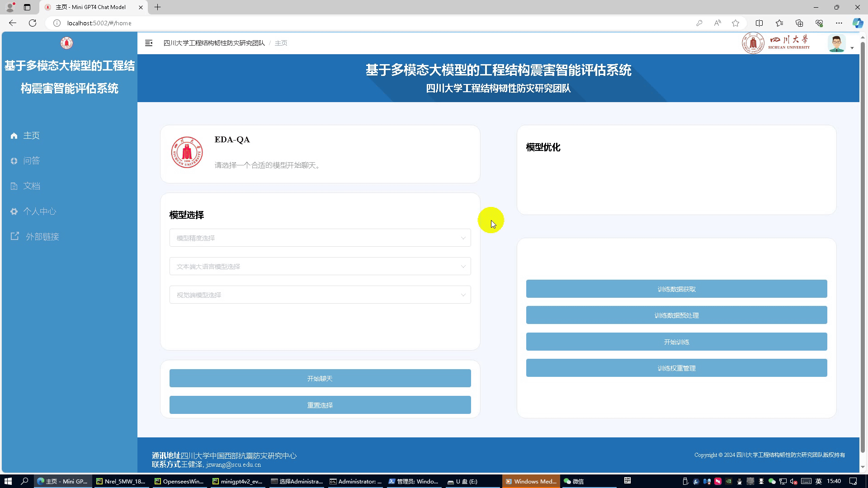Click the Sichuan University logo in the header
Image resolution: width=868 pixels, height=488 pixels.
point(776,43)
